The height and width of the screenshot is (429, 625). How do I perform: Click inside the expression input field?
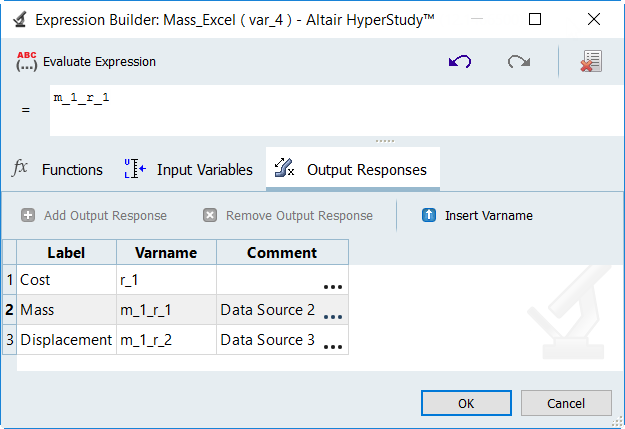point(330,110)
